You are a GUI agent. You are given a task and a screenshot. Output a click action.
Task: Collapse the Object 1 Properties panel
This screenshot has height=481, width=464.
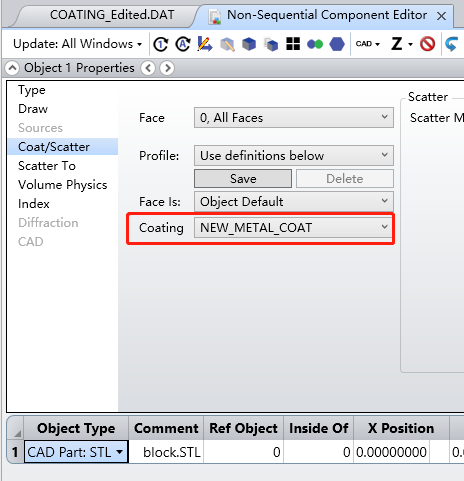point(12,68)
